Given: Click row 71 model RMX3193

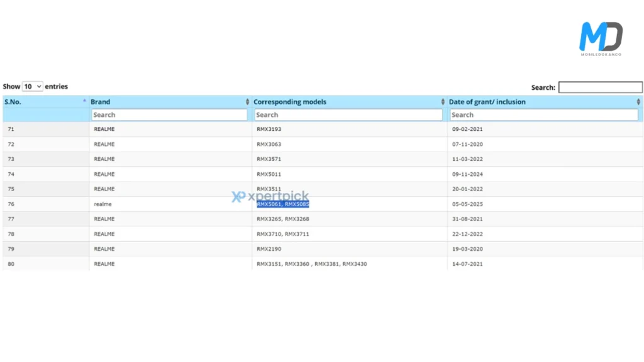Looking at the screenshot, I should click(269, 129).
